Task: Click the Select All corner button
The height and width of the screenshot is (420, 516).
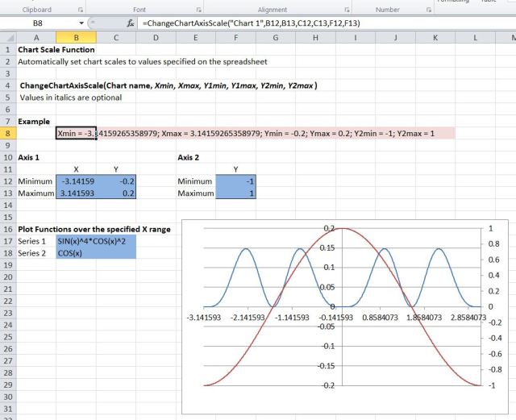Action: 7,37
